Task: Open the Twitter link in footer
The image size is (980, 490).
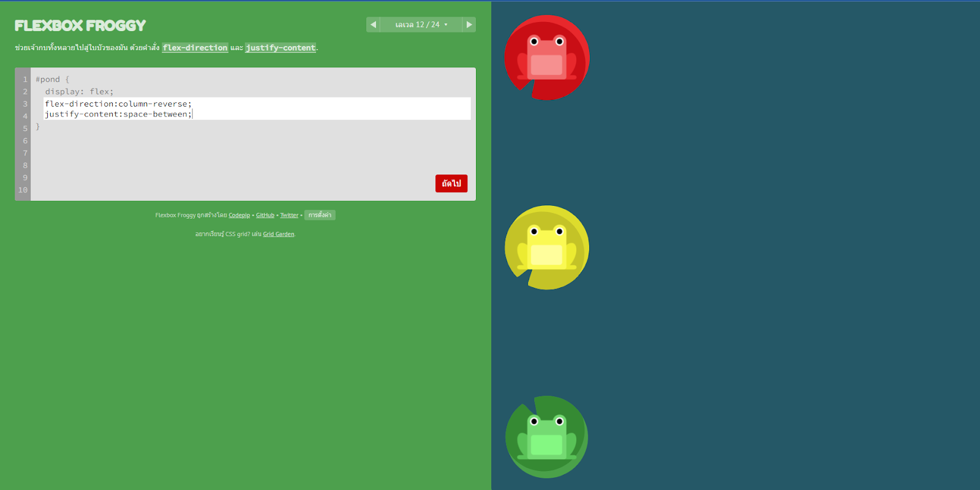Action: pyautogui.click(x=289, y=216)
